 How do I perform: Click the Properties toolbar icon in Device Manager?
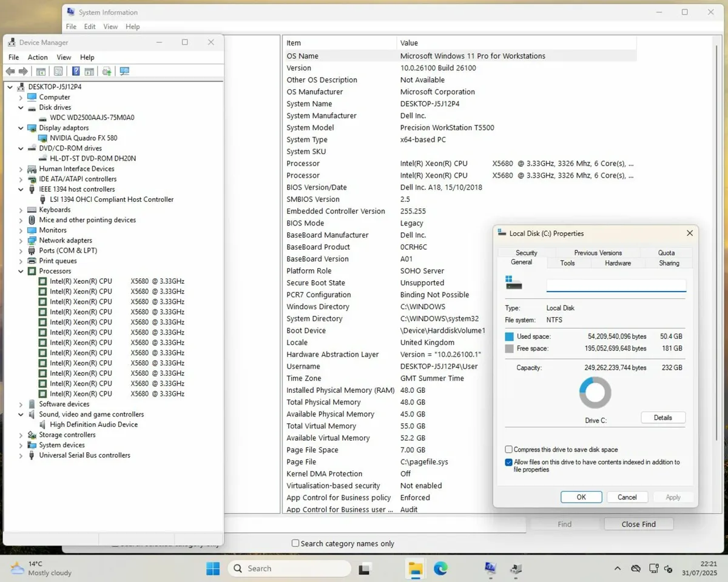pos(58,71)
